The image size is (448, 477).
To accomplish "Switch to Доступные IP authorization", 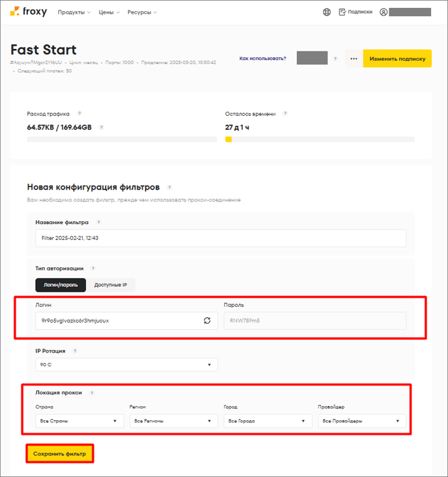I will tap(111, 285).
